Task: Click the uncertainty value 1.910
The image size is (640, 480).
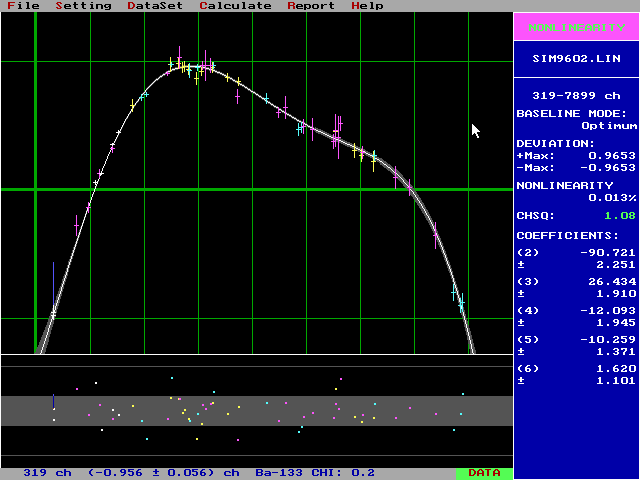Action: pos(616,293)
